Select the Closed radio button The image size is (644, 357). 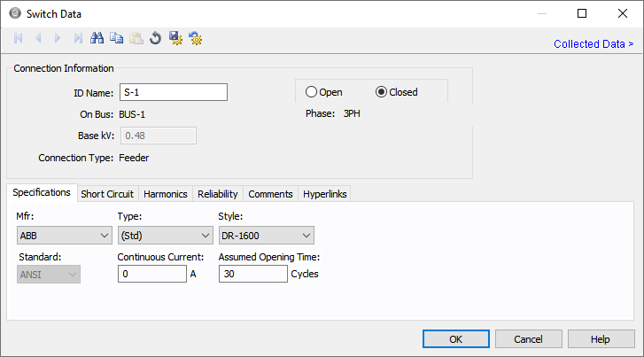pyautogui.click(x=382, y=92)
